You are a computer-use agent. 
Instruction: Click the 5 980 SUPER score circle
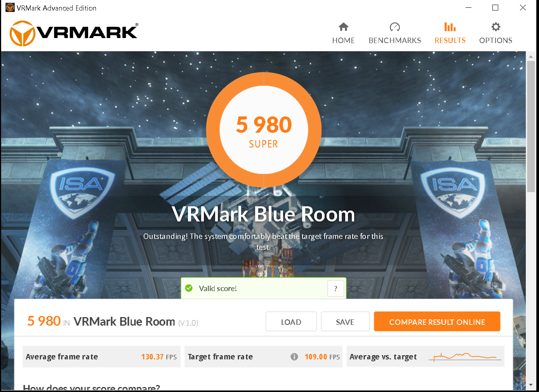(x=264, y=130)
